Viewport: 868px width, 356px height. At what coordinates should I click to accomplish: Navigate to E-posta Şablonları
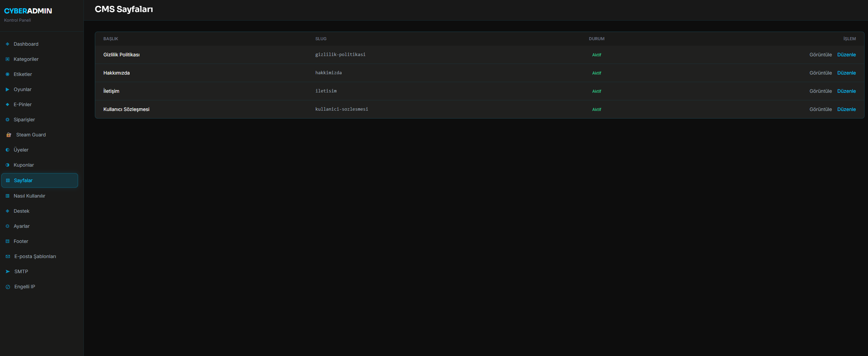40,256
